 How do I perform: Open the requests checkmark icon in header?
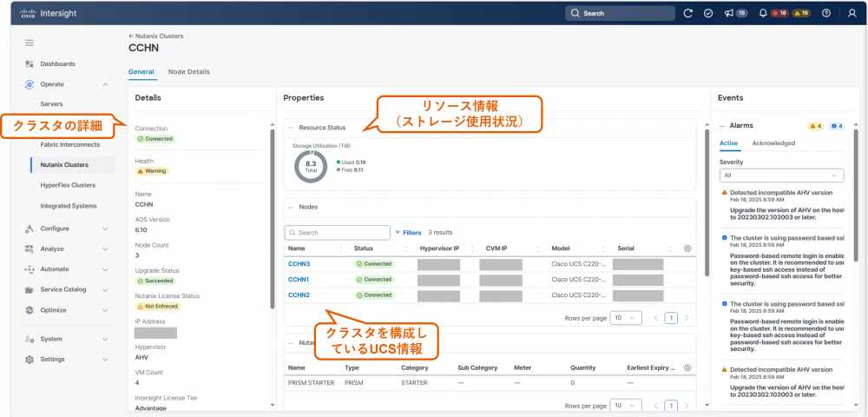tap(708, 13)
